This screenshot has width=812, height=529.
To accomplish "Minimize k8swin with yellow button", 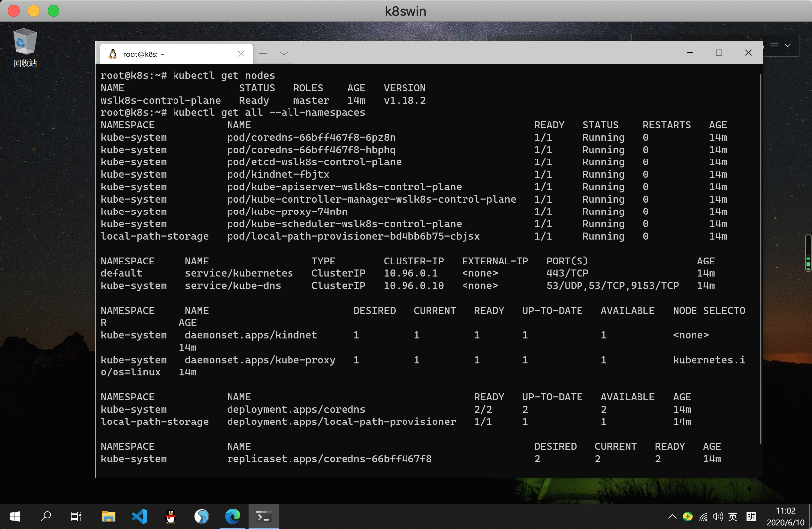I will point(34,11).
